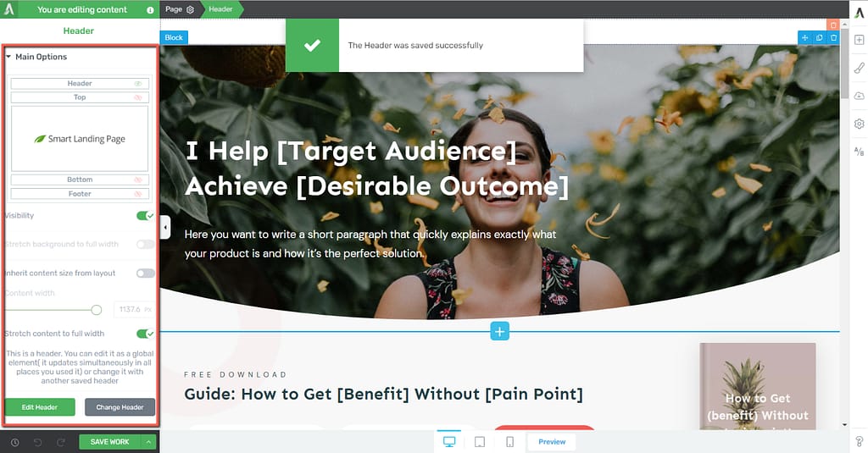Click the add element plus icon in right sidebar
This screenshot has height=453, width=868.
860,40
